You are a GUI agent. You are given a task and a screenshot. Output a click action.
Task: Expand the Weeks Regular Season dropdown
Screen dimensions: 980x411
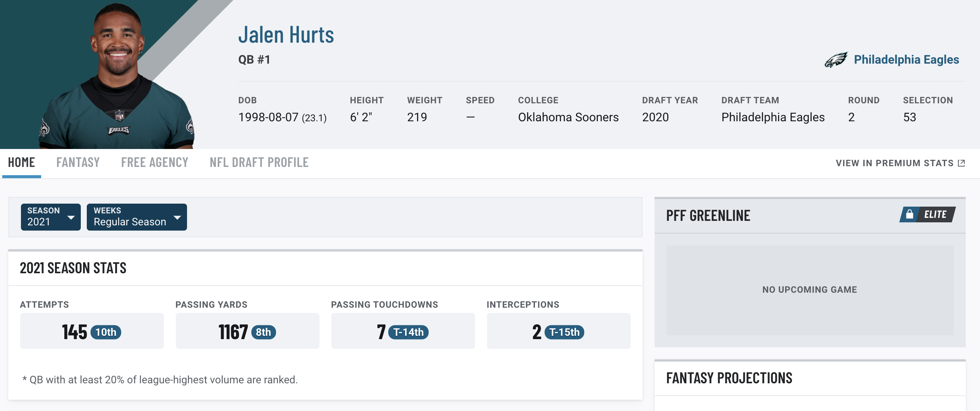coord(137,217)
